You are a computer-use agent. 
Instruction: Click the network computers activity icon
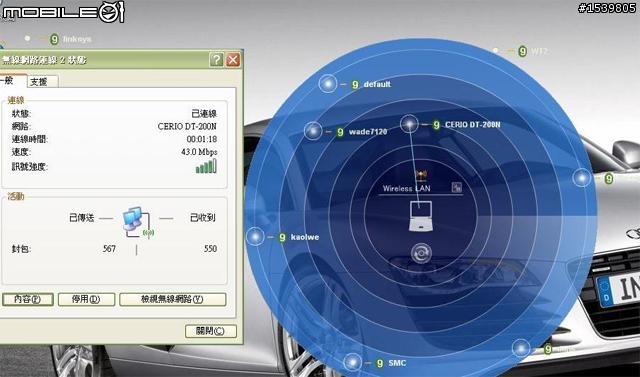click(x=138, y=223)
